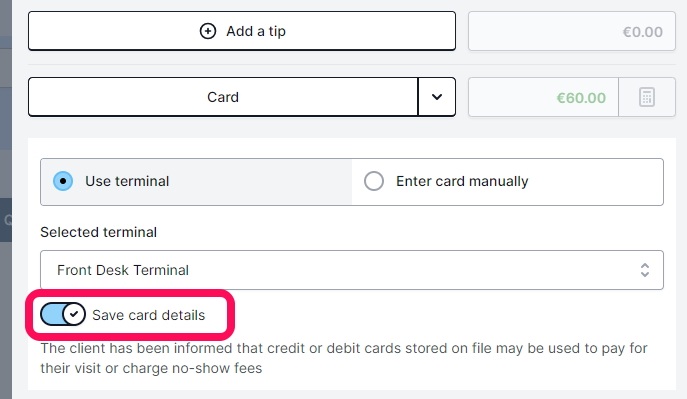Viewport: 687px width, 399px height.
Task: Select the Use terminal radio button
Action: (x=63, y=181)
